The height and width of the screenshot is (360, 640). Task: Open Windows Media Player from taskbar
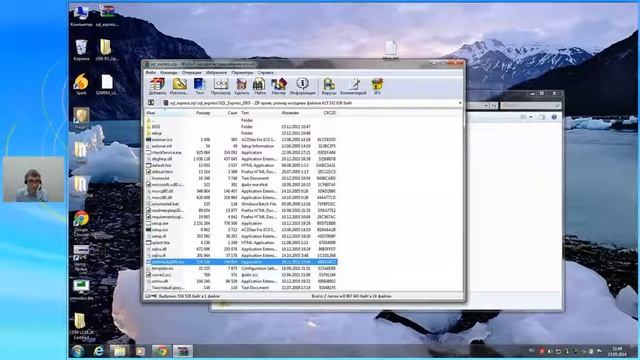point(140,351)
